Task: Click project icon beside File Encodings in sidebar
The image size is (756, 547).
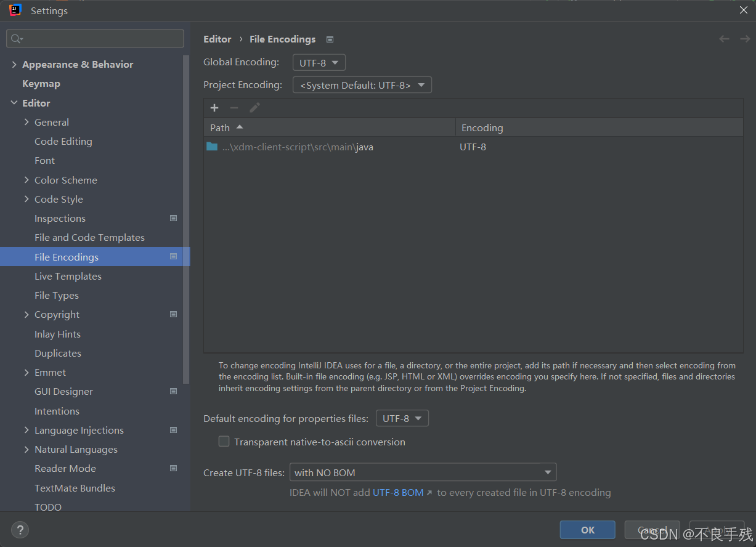Action: click(x=173, y=256)
